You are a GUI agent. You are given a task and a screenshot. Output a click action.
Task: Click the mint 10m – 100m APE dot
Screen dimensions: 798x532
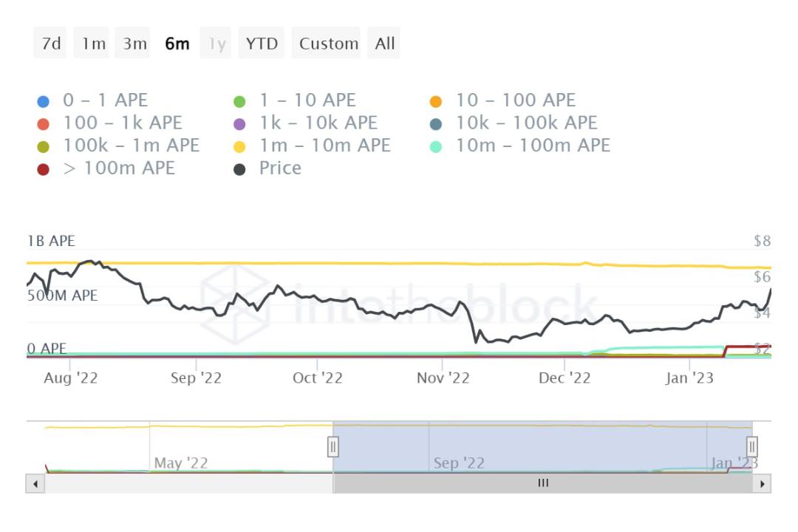tap(436, 146)
